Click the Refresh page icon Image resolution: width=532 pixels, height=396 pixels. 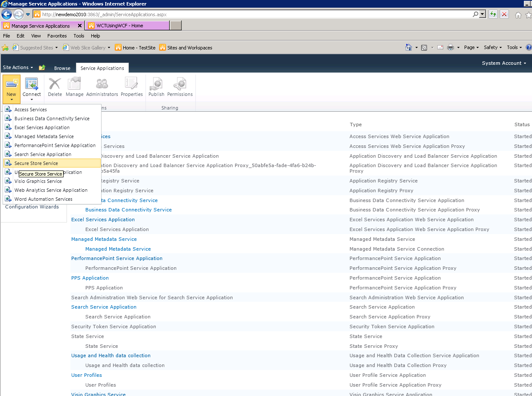point(493,14)
